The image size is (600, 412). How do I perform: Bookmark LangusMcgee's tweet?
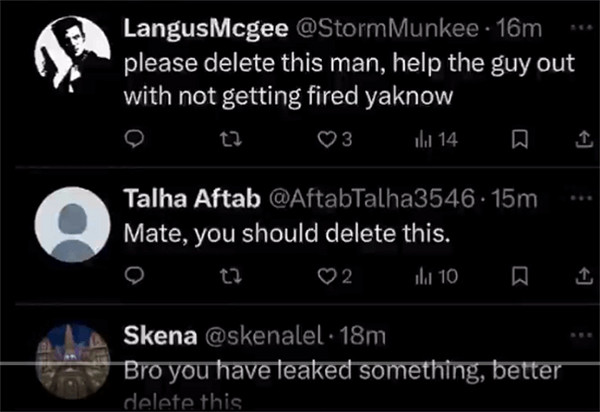point(518,140)
